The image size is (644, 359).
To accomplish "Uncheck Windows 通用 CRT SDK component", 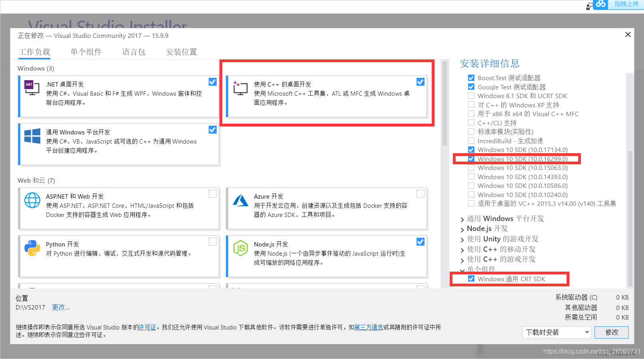I will point(471,279).
